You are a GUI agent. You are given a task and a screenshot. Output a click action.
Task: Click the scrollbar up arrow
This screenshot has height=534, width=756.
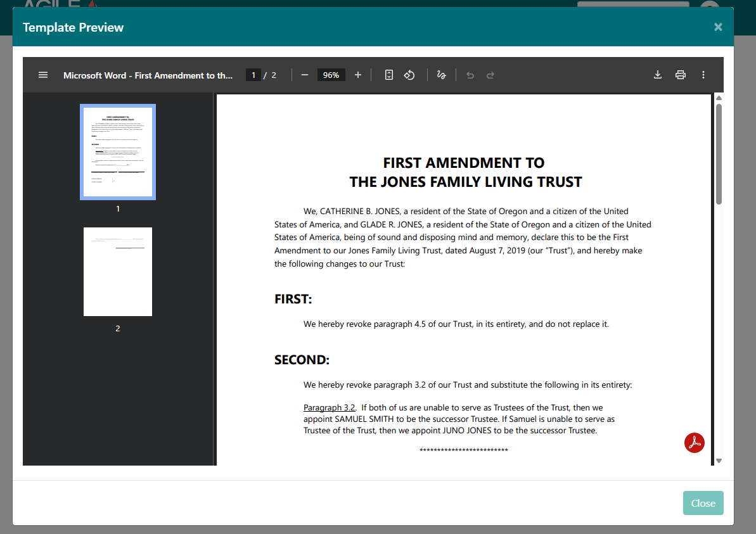[719, 98]
